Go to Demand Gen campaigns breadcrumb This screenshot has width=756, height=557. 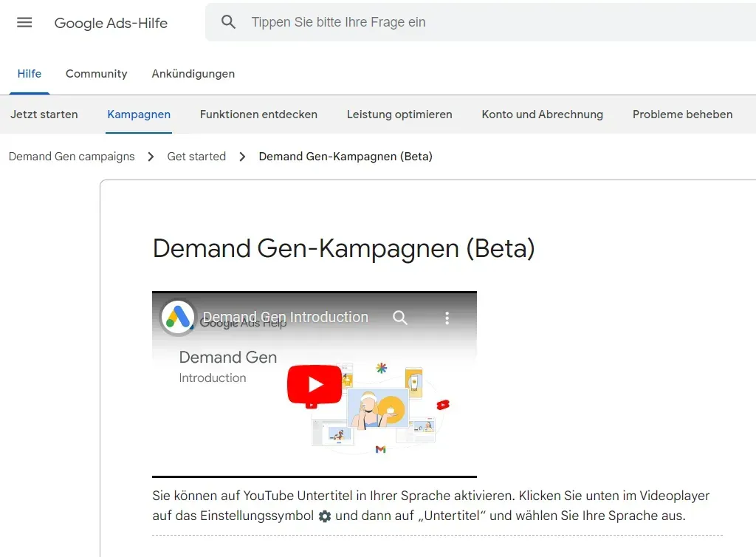point(72,157)
